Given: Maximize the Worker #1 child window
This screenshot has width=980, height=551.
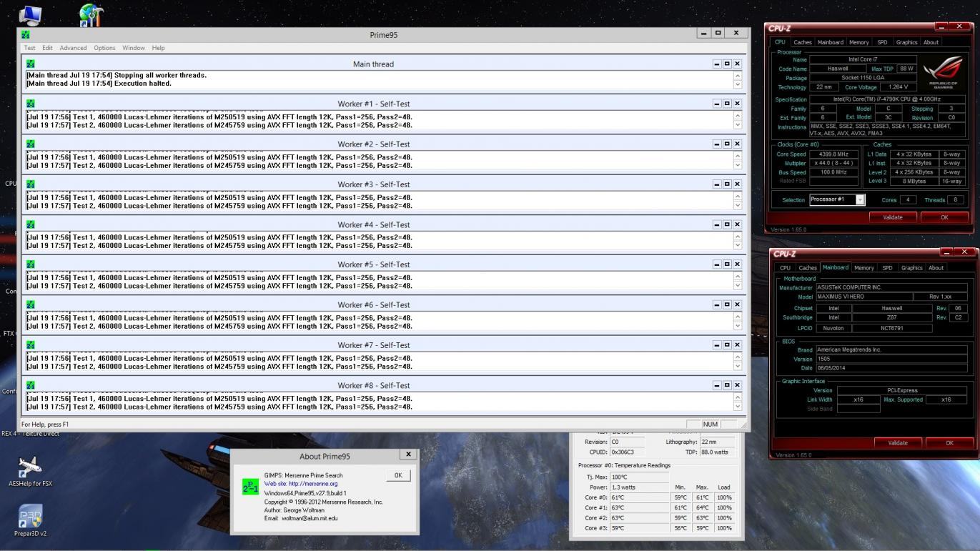Looking at the screenshot, I should tap(727, 104).
